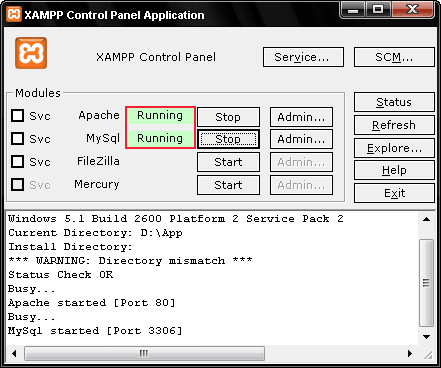Open the Explore... folder button
The height and width of the screenshot is (368, 441).
point(394,148)
